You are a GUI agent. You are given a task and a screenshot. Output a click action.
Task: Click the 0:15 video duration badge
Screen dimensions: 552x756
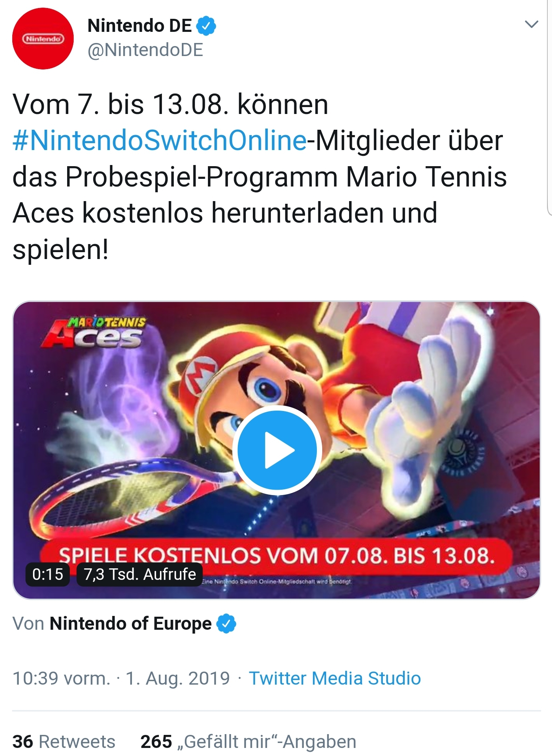pos(48,574)
